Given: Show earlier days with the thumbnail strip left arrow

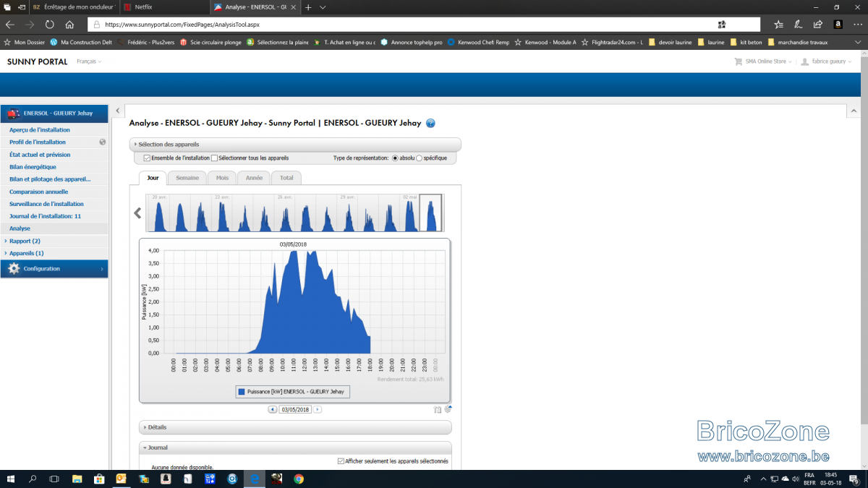Looking at the screenshot, I should (x=137, y=213).
